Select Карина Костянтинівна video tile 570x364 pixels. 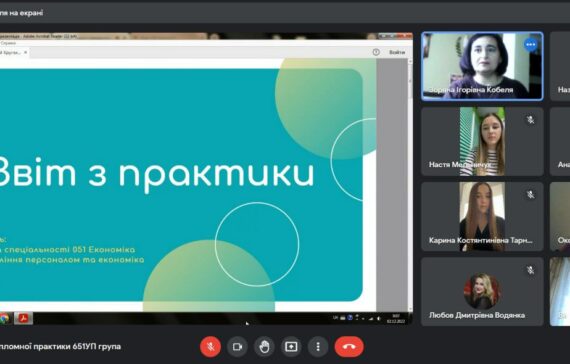[482, 217]
